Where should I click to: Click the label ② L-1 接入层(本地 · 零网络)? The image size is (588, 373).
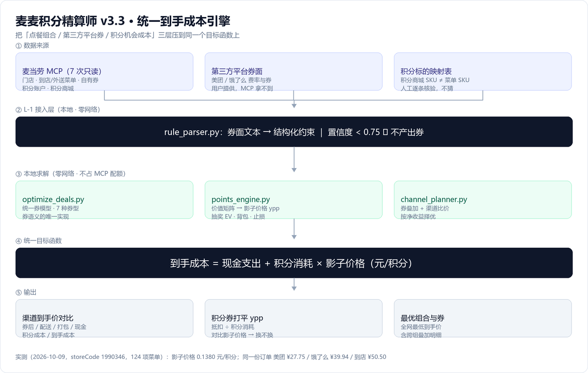point(58,110)
